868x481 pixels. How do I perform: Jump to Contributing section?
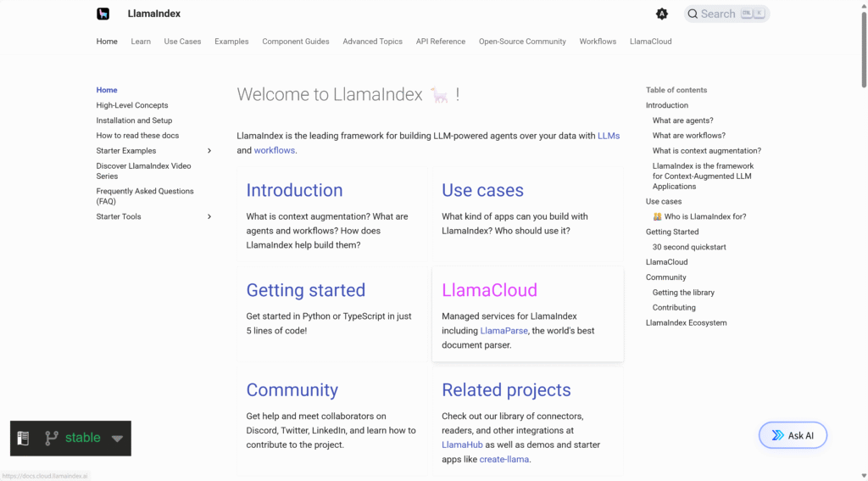click(674, 308)
